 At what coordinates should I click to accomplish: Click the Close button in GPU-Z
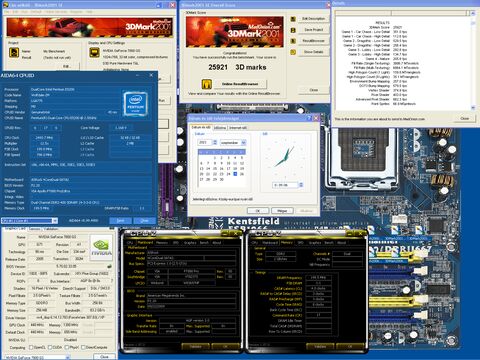click(x=104, y=357)
